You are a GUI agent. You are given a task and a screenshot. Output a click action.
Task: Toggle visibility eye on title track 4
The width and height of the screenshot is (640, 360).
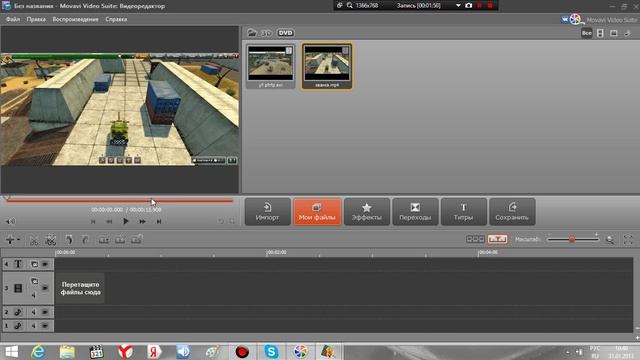pyautogui.click(x=45, y=264)
